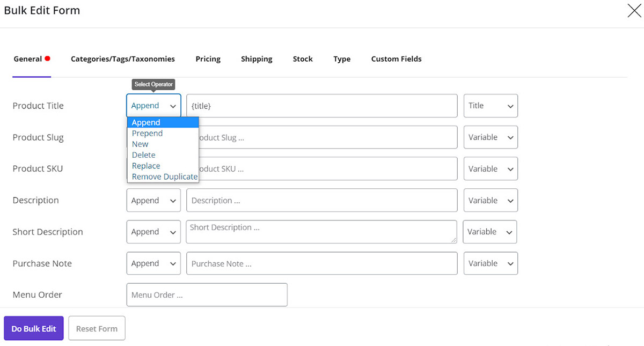
Task: Open Purchase Note Variable dropdown
Action: (x=491, y=263)
